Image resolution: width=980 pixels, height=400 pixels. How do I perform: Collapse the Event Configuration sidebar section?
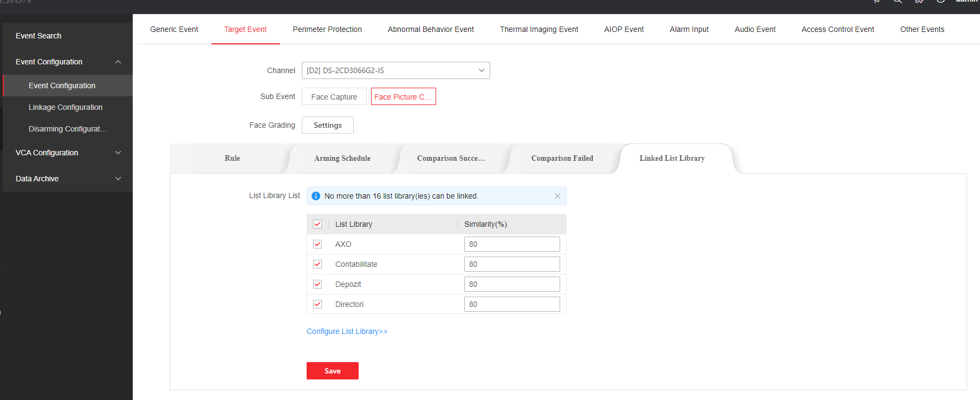[x=118, y=62]
